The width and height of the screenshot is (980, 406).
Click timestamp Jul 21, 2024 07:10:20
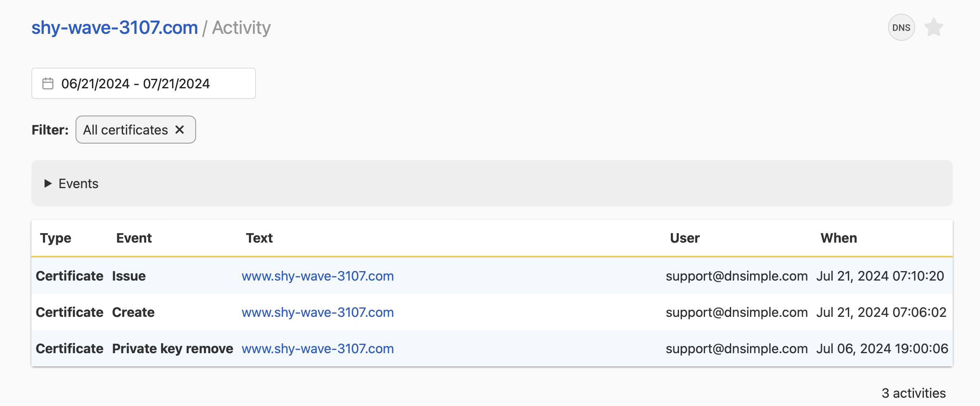tap(880, 276)
